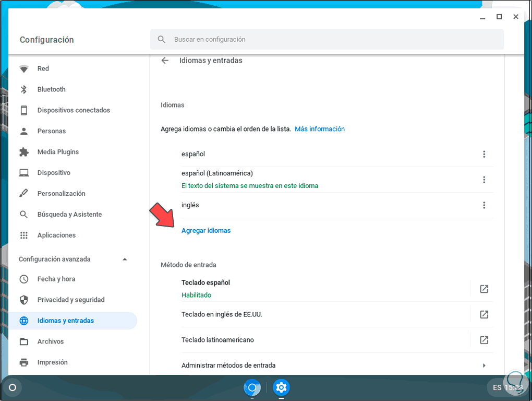Viewport: 532px width, 401px height.
Task: Focus the Buscar en configuración search field
Action: pos(327,39)
